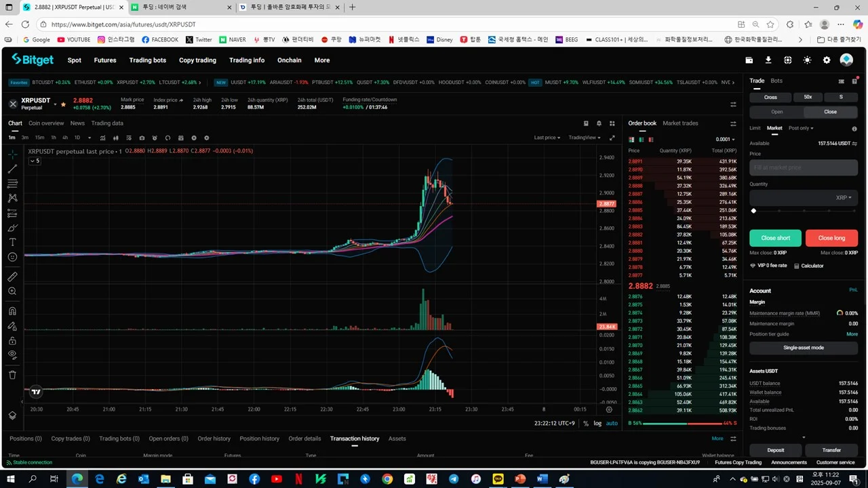868x488 pixels.
Task: Switch to the Market trades tab
Action: click(680, 123)
